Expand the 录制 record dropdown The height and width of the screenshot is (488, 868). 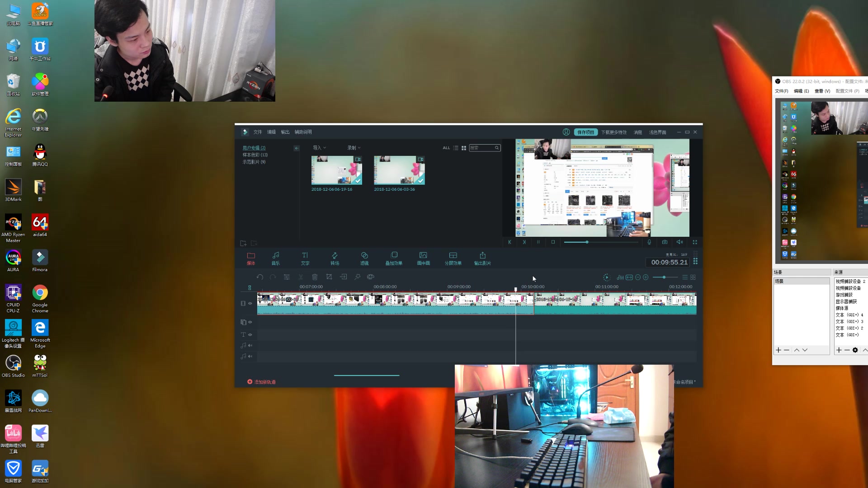click(x=354, y=148)
